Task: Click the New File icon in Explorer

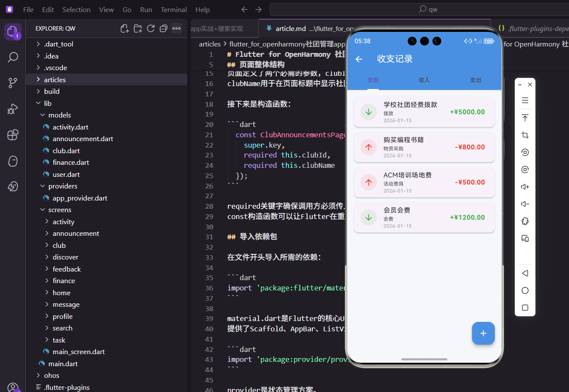Action: (124, 28)
